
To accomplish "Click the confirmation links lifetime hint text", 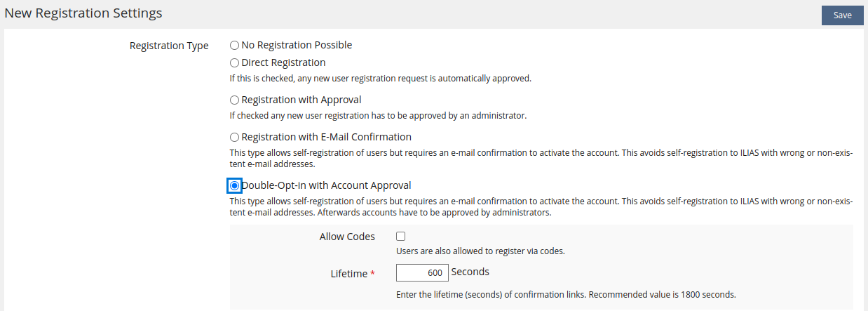I will pos(565,294).
